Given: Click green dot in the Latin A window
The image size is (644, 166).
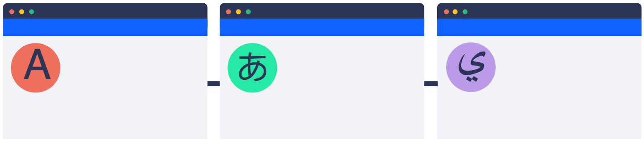Looking at the screenshot, I should click(31, 12).
